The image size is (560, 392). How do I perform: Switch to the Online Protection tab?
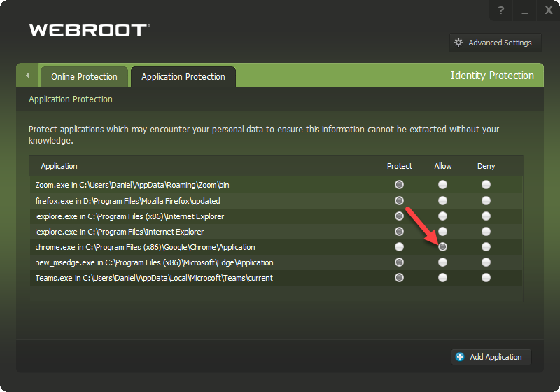(x=84, y=77)
